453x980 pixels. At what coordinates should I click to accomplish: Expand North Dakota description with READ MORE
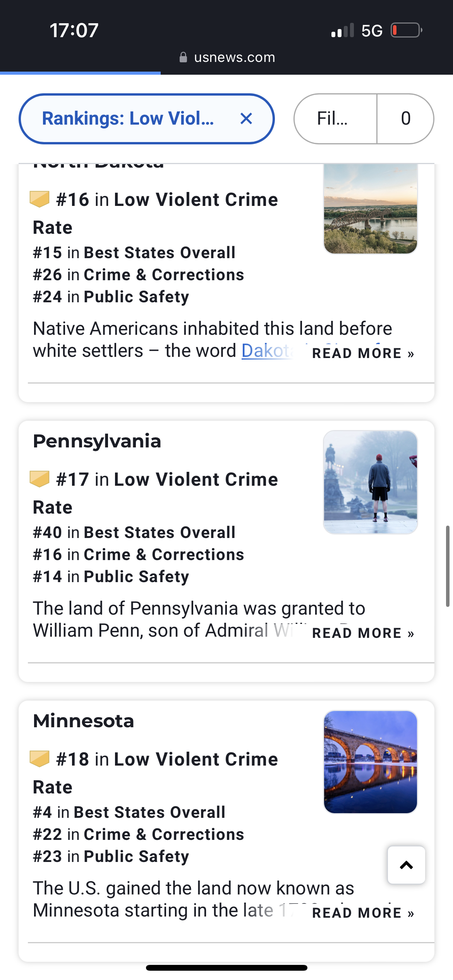[363, 353]
